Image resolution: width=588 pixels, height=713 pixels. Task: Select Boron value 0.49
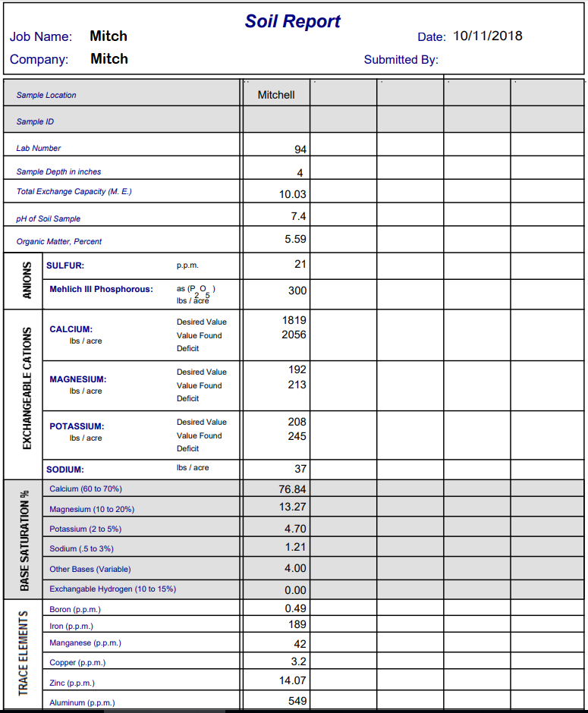pyautogui.click(x=295, y=608)
